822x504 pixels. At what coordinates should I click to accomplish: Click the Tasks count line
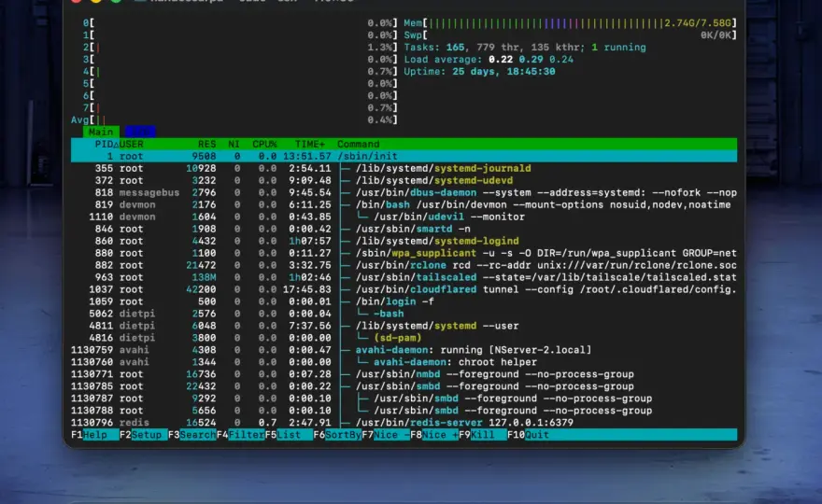tap(525, 48)
